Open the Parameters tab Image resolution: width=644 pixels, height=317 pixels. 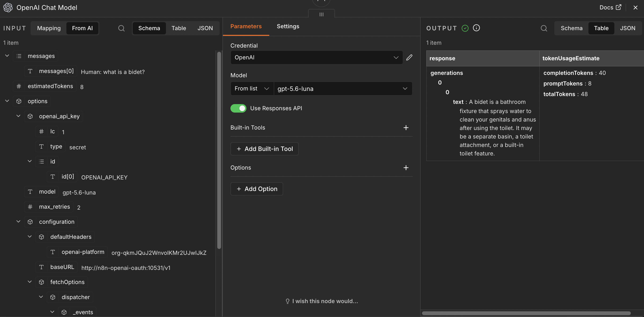click(246, 26)
